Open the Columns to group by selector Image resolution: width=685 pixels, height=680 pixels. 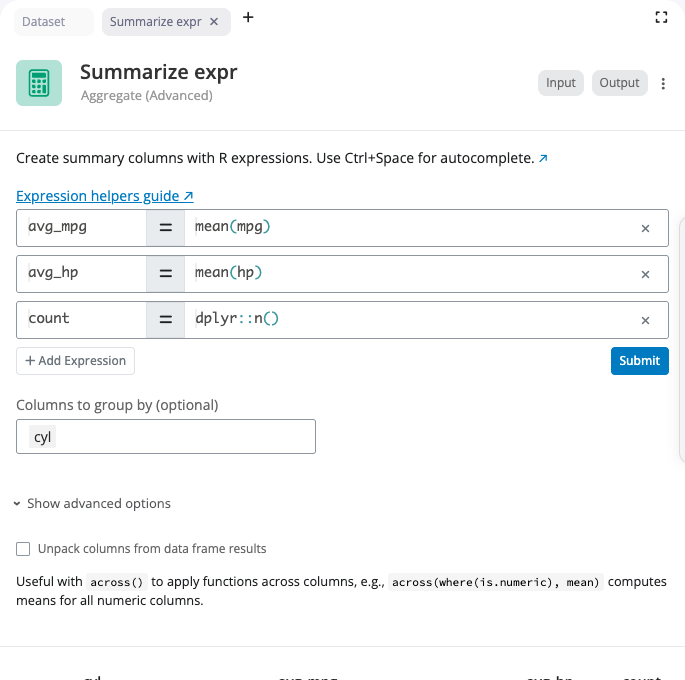click(166, 437)
